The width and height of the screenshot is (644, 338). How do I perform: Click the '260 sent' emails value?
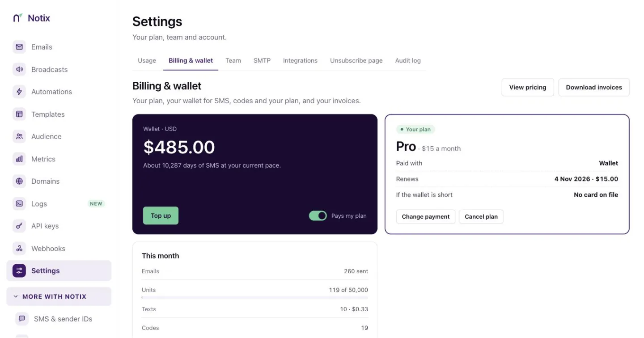coord(356,271)
